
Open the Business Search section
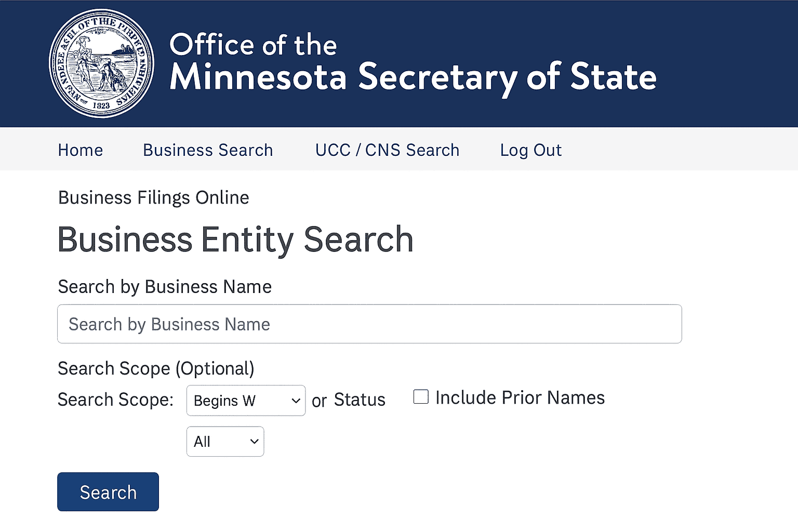tap(207, 150)
